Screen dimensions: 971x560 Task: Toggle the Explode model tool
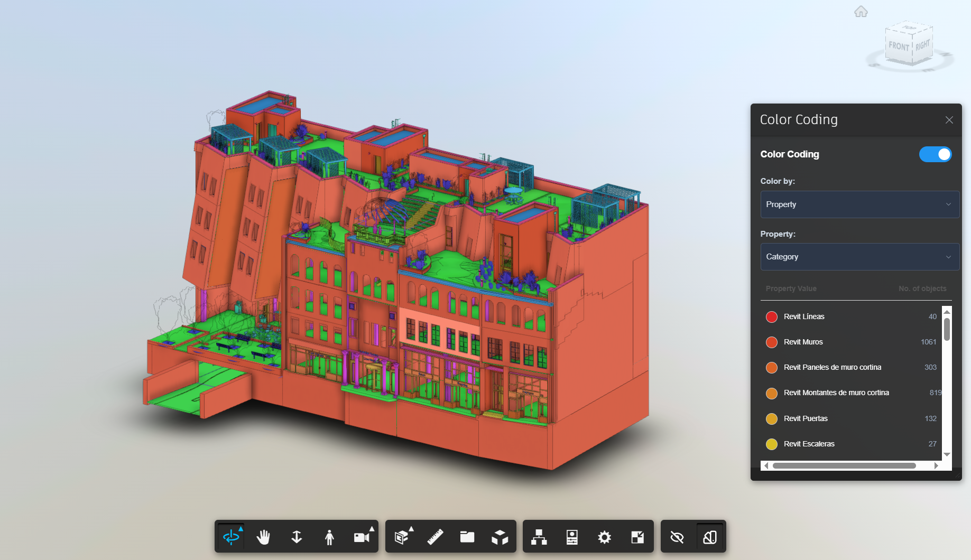click(500, 537)
